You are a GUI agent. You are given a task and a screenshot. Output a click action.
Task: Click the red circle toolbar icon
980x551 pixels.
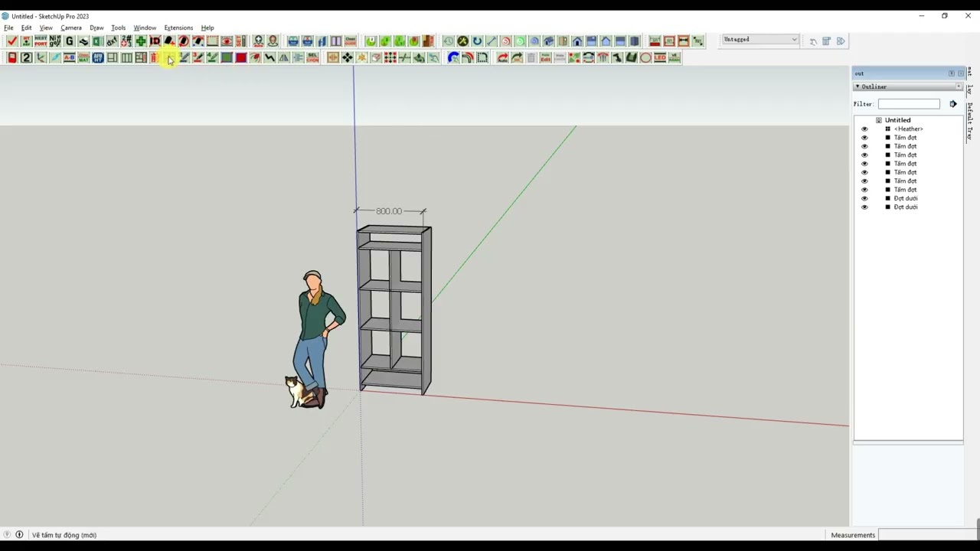tap(645, 57)
